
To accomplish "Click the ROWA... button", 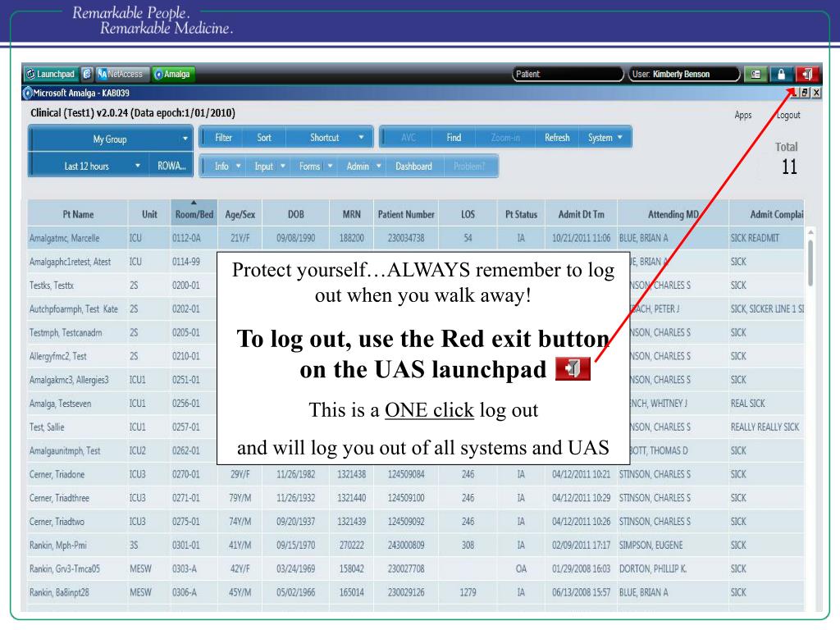I will pyautogui.click(x=171, y=166).
